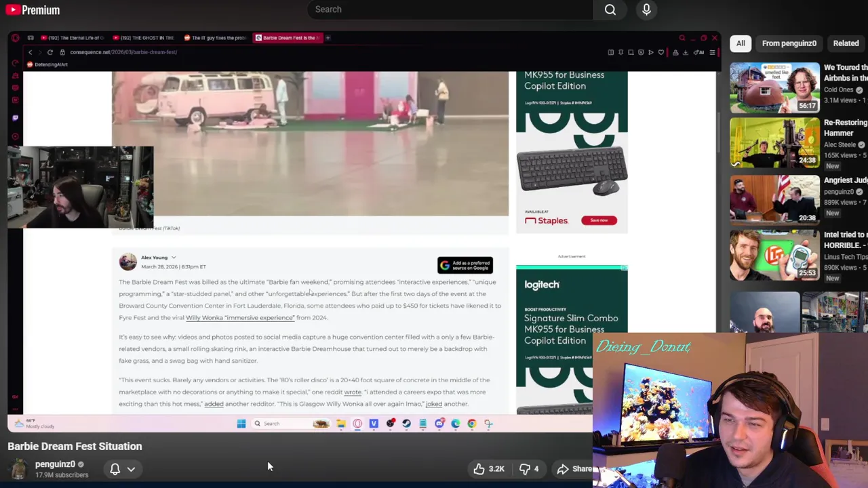868x488 pixels.
Task: Open the Opera downloads toolbar icon
Action: coord(686,52)
